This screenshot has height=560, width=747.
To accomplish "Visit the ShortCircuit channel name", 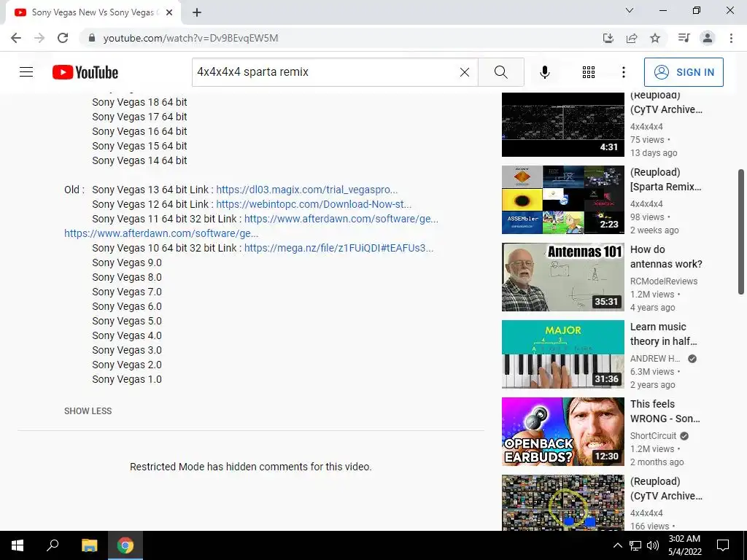I will [x=653, y=436].
